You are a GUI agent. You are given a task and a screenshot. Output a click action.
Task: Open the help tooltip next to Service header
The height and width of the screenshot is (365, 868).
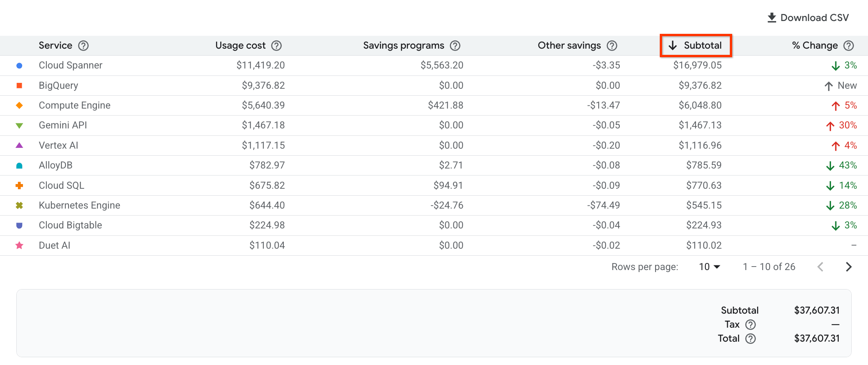[83, 46]
